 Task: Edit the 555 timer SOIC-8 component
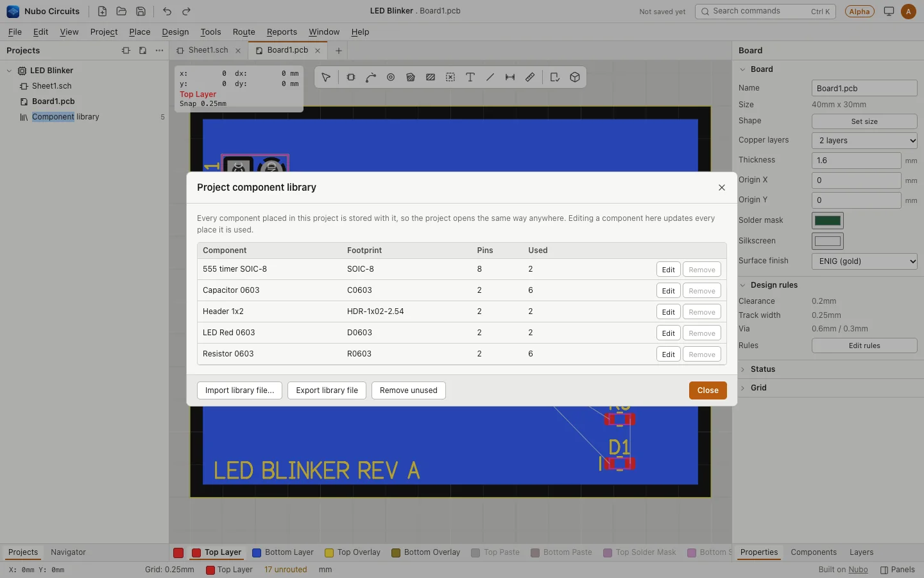tap(668, 270)
